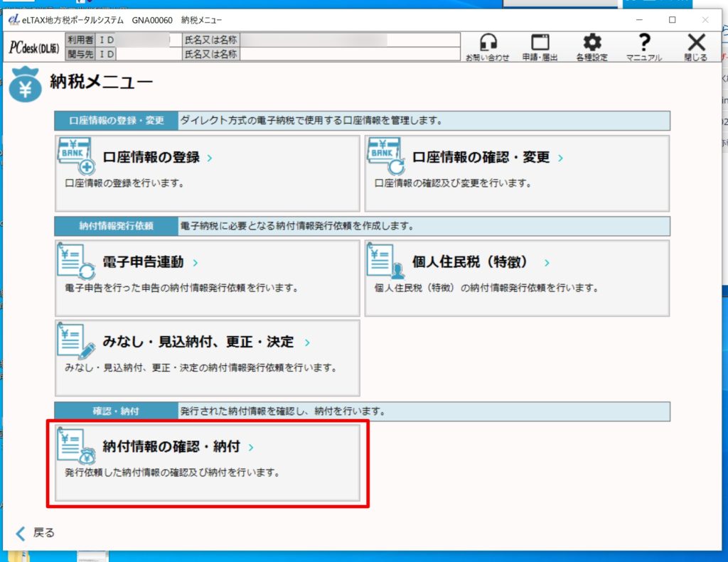Open the マニュアル question mark help

point(643,43)
